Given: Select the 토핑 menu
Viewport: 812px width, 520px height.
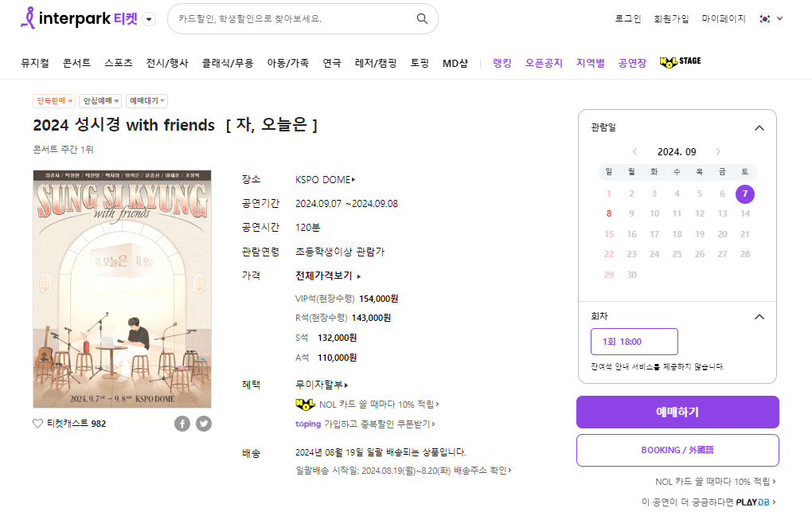Looking at the screenshot, I should point(420,63).
